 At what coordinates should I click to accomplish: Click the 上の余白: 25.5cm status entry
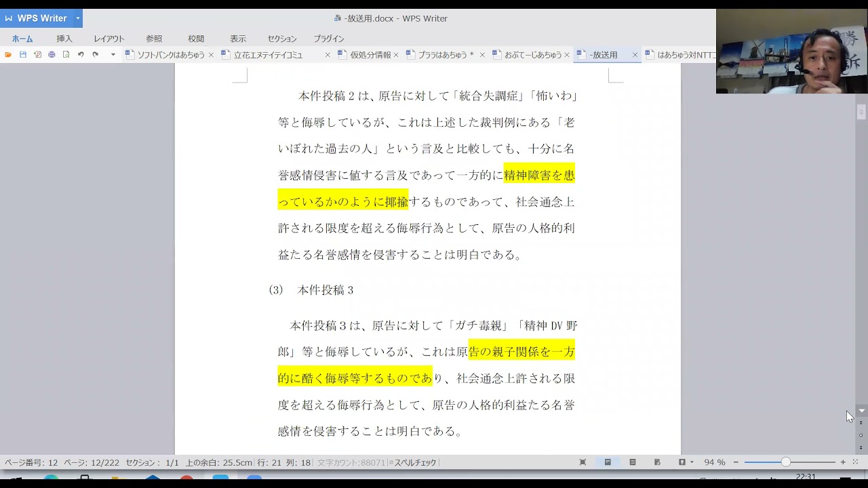coord(219,462)
